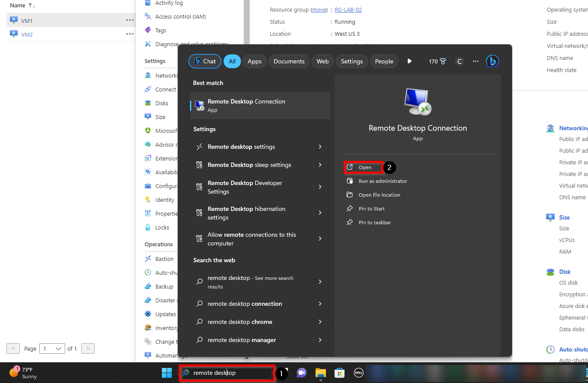Expand Remote desktop settings chevron
The width and height of the screenshot is (588, 383).
coord(320,147)
